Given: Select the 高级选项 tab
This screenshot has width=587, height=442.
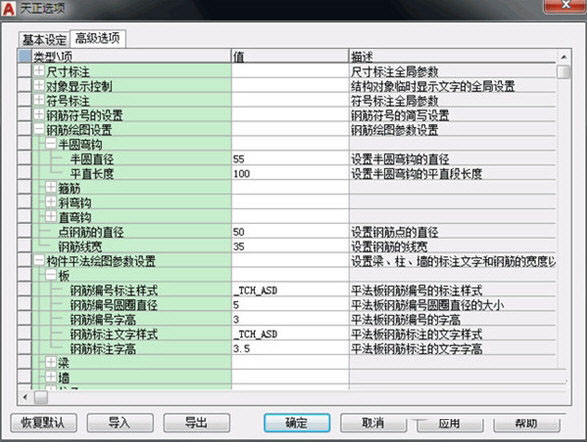Looking at the screenshot, I should (98, 38).
